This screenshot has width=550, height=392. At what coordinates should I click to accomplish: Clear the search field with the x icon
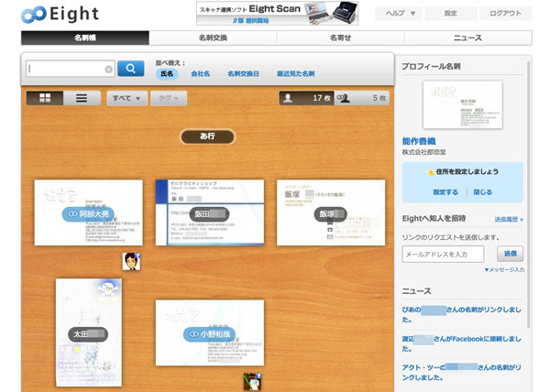(x=108, y=69)
